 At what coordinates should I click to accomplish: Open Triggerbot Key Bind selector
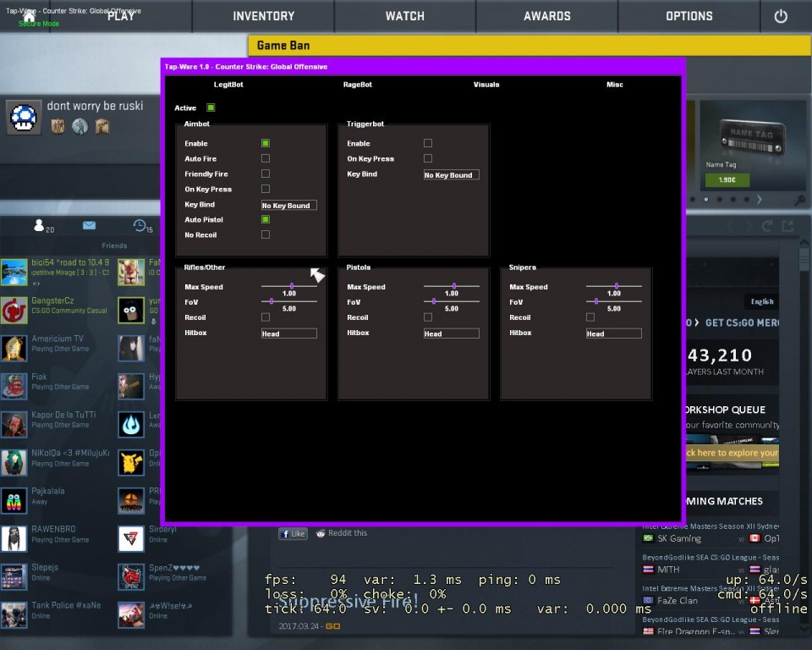point(452,174)
